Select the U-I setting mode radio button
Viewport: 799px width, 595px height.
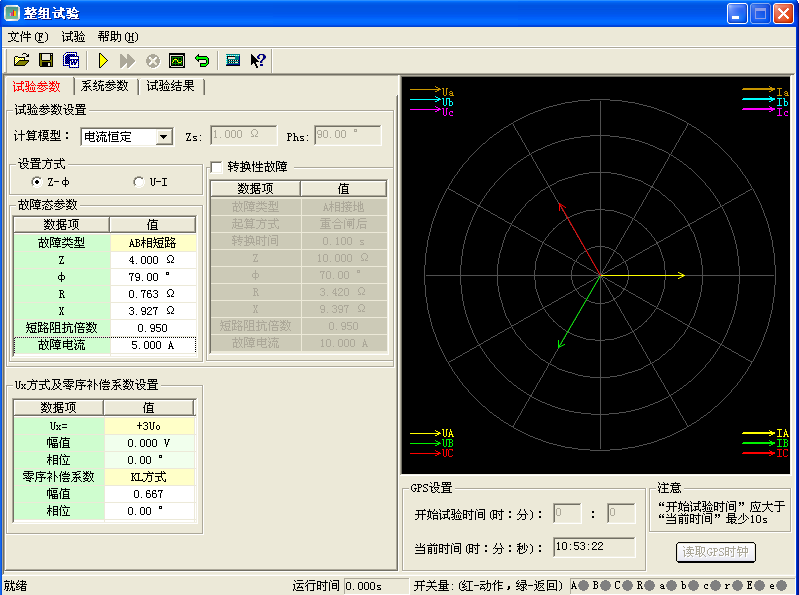click(139, 182)
